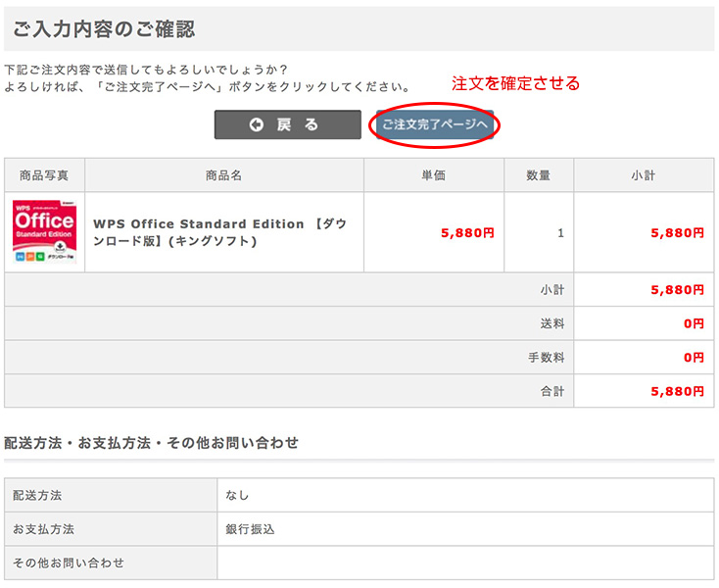Click the 単価 column header
Screen dimensions: 719x588
(x=433, y=175)
